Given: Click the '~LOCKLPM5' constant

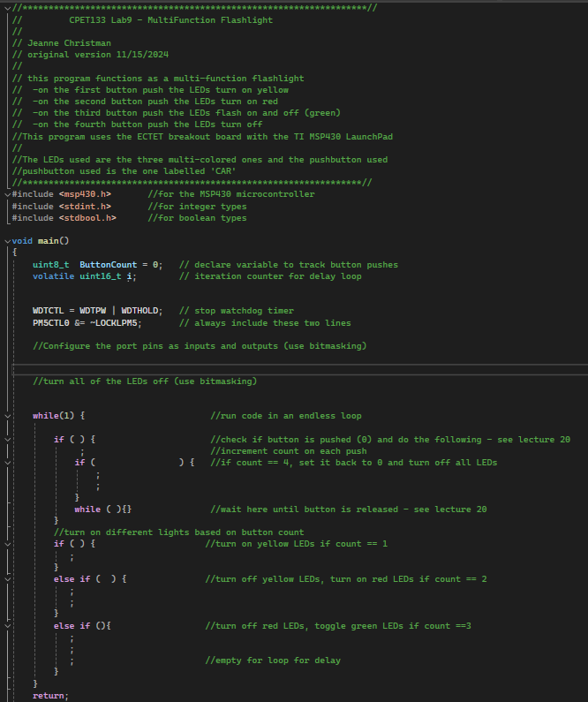Looking at the screenshot, I should pyautogui.click(x=114, y=323).
